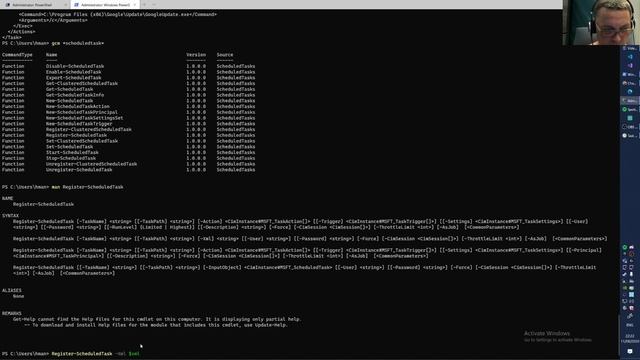Click the REMARKS heading in help output
Image resolution: width=640 pixels, height=360 pixels.
pos(11,313)
